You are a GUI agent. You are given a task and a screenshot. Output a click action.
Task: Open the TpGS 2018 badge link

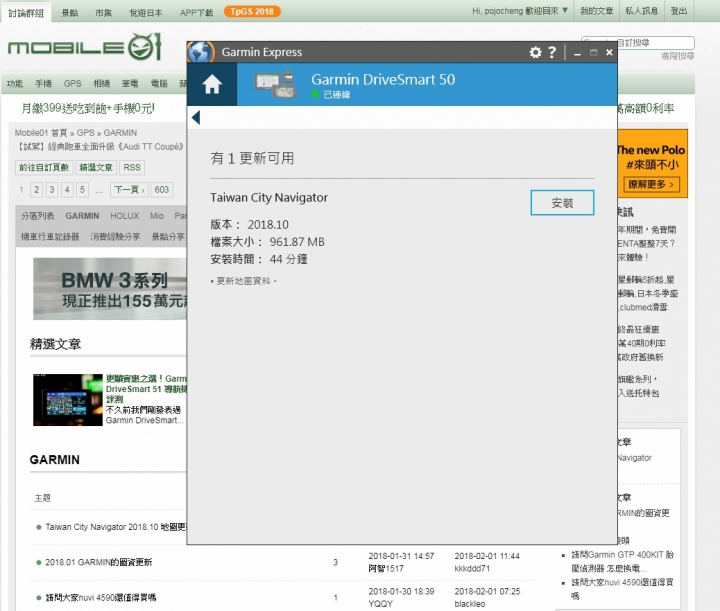click(x=252, y=11)
